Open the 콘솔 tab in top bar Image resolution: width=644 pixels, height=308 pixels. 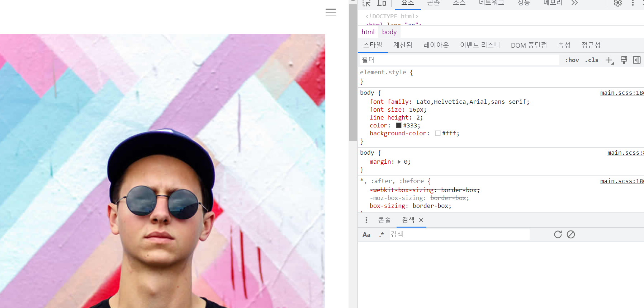coord(434,3)
